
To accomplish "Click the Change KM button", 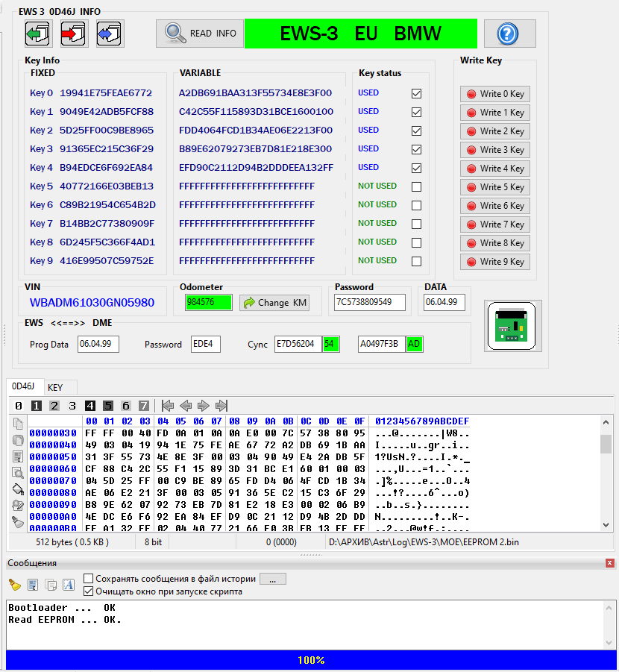I will (274, 303).
